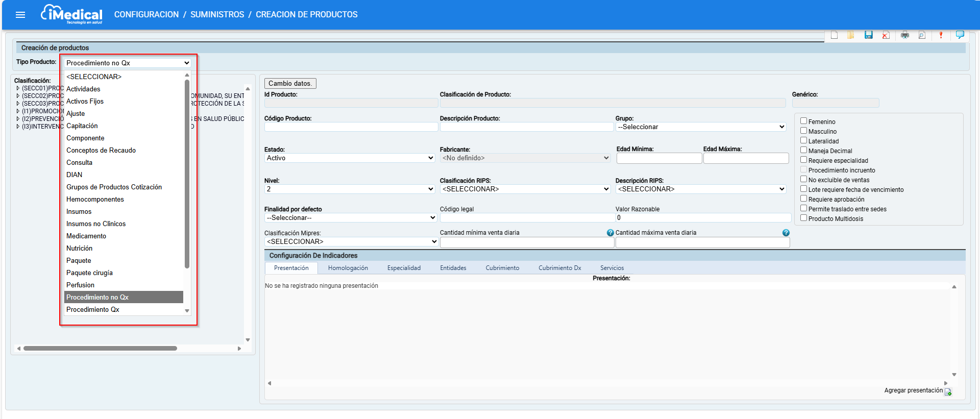The height and width of the screenshot is (419, 980).
Task: Expand the Clasificación RIPS dropdown
Action: click(x=525, y=189)
